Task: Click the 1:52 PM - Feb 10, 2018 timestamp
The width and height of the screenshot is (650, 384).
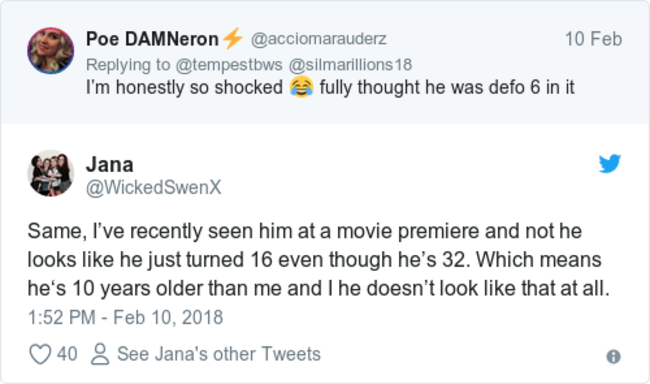Action: point(125,318)
